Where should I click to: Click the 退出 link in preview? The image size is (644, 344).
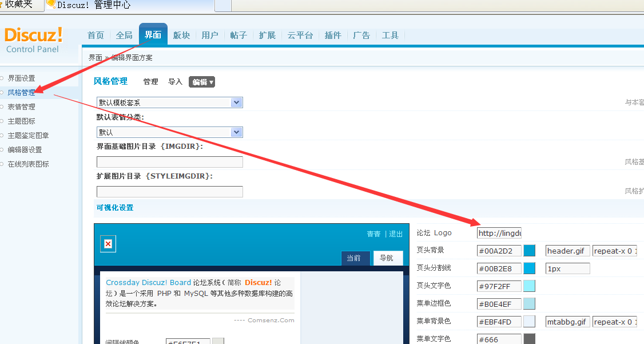coord(396,234)
